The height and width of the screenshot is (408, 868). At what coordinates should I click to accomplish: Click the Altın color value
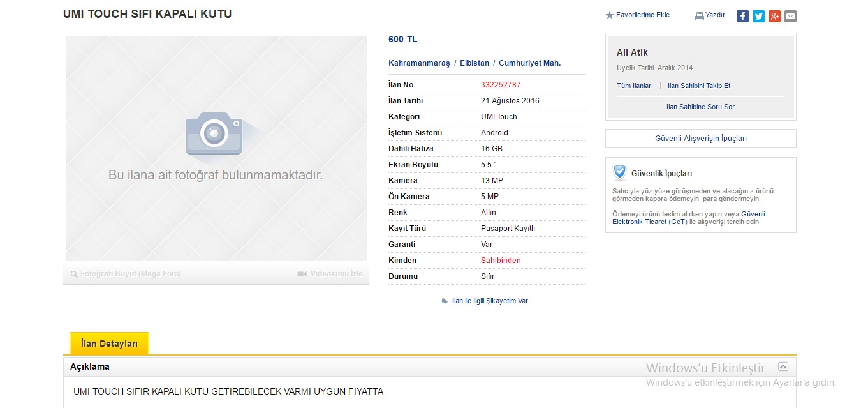pyautogui.click(x=489, y=213)
